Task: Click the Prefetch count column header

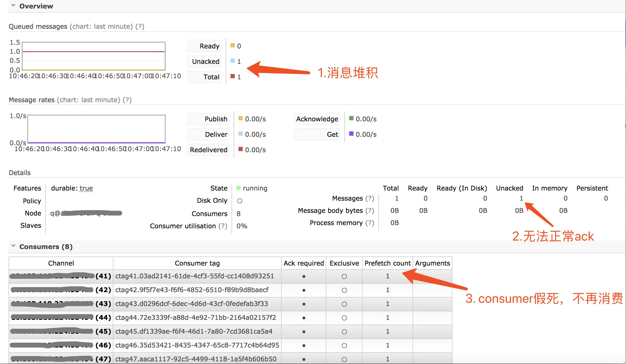Action: coord(388,263)
